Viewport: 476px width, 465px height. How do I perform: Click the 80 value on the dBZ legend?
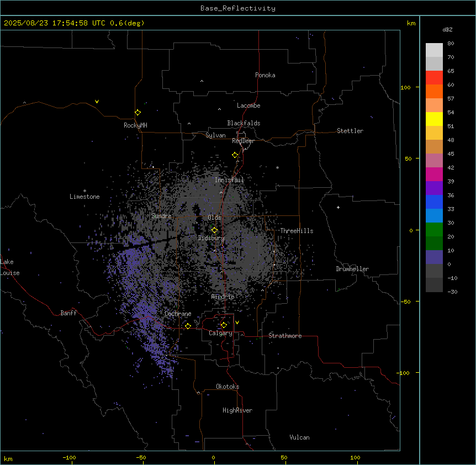(x=451, y=44)
